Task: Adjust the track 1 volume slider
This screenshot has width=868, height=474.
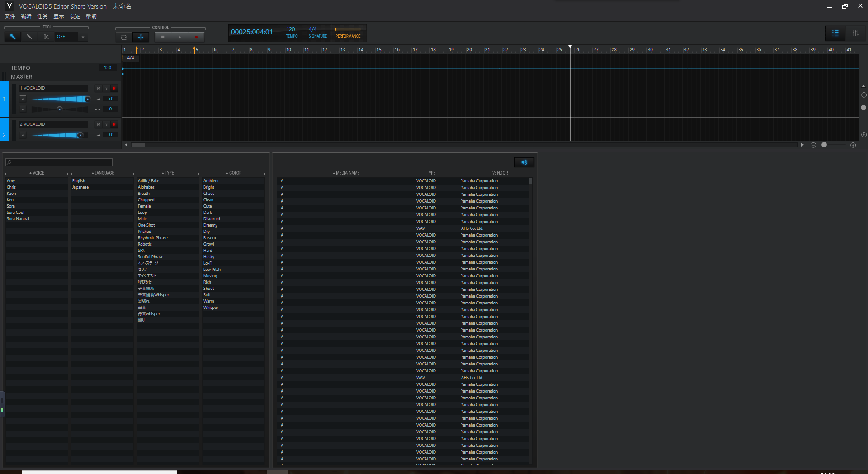Action: 60,99
